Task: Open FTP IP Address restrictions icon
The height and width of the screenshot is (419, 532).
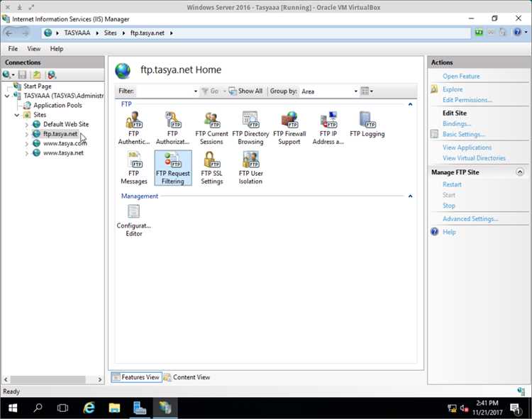Action: pyautogui.click(x=328, y=128)
